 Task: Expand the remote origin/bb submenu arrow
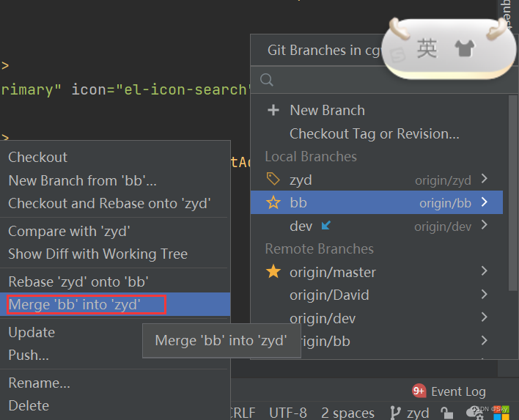click(485, 340)
